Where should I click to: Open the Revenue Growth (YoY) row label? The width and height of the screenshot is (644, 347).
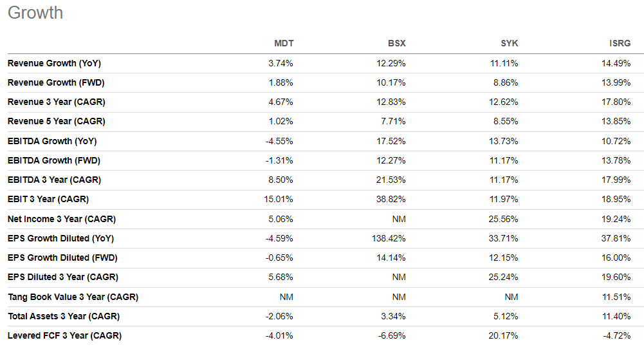tap(54, 64)
